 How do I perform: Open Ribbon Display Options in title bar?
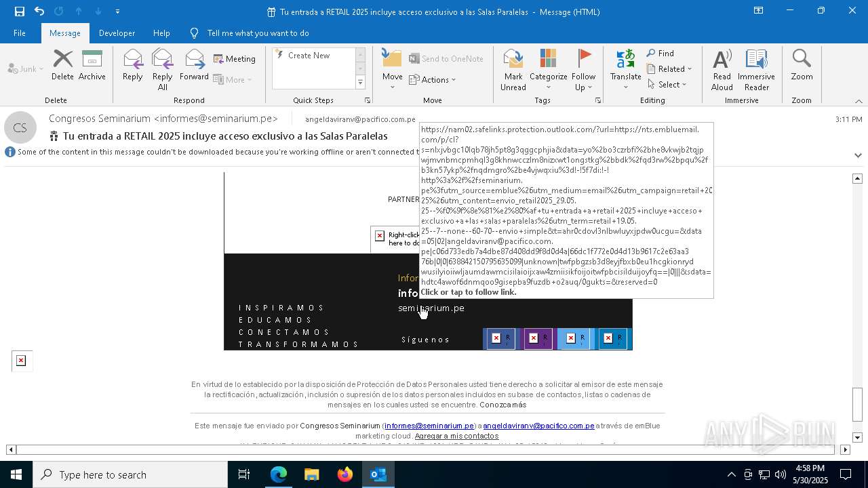(758, 11)
